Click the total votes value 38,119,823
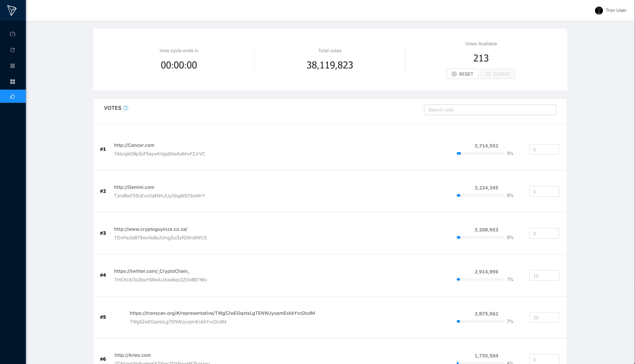 coord(330,65)
